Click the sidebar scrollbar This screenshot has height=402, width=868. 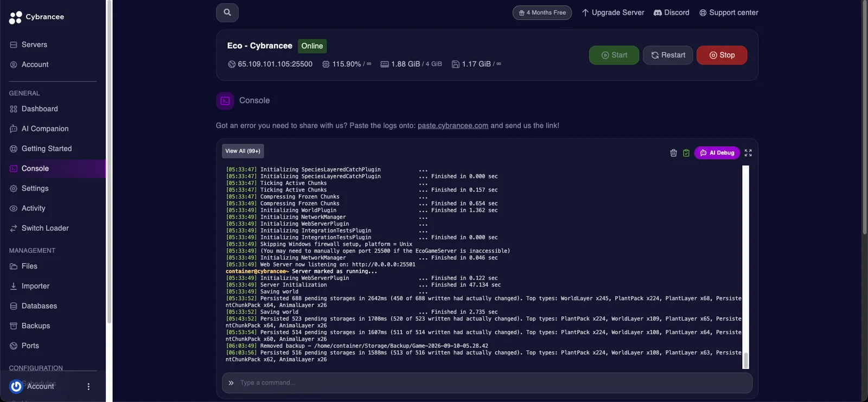tap(109, 162)
